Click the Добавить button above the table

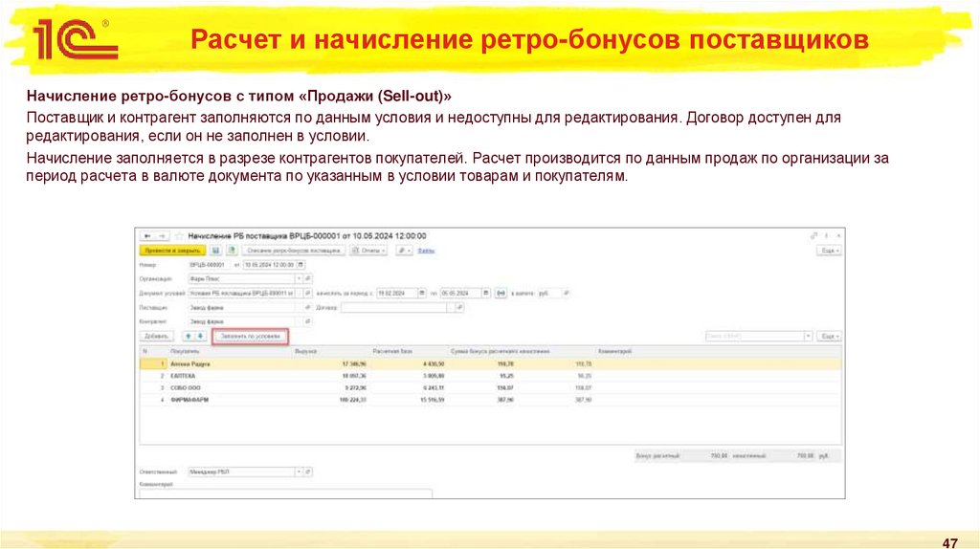coord(156,336)
